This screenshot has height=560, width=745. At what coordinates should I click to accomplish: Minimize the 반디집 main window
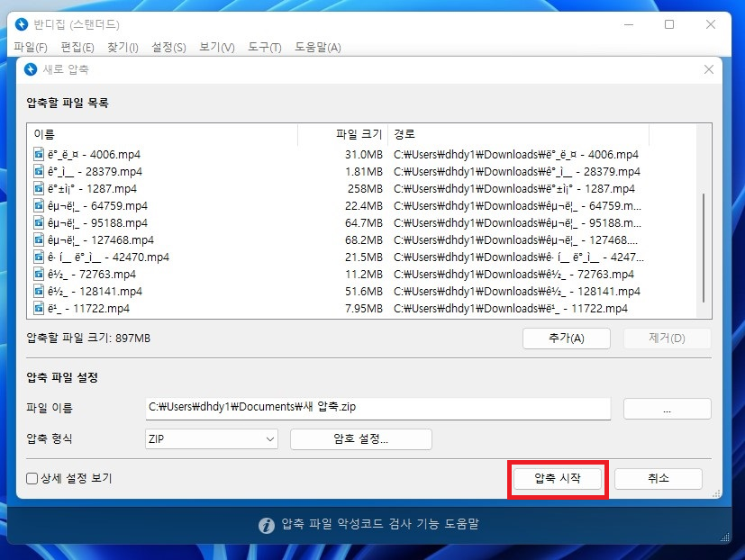pyautogui.click(x=629, y=24)
